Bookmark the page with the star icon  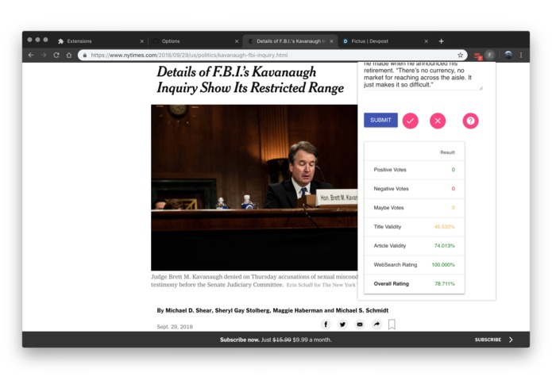coord(460,56)
